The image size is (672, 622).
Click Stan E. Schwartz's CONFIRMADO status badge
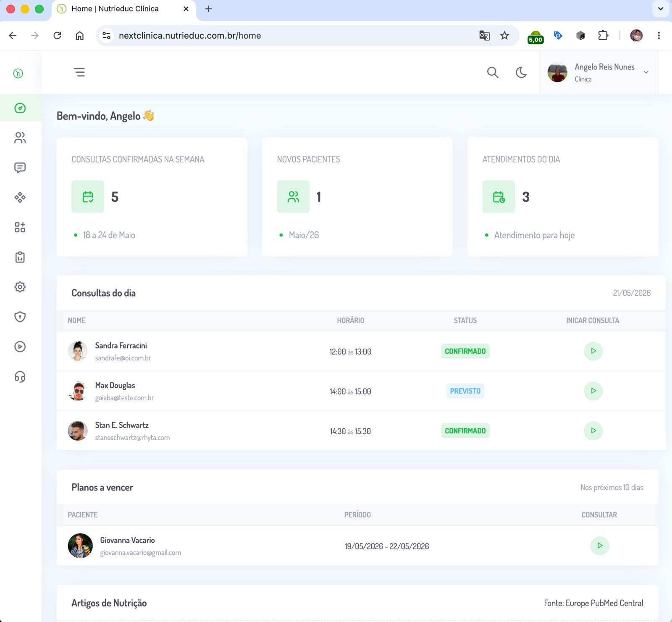465,431
